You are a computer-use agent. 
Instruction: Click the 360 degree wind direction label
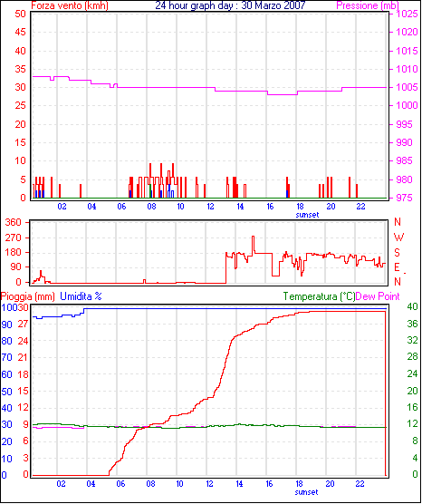14,222
